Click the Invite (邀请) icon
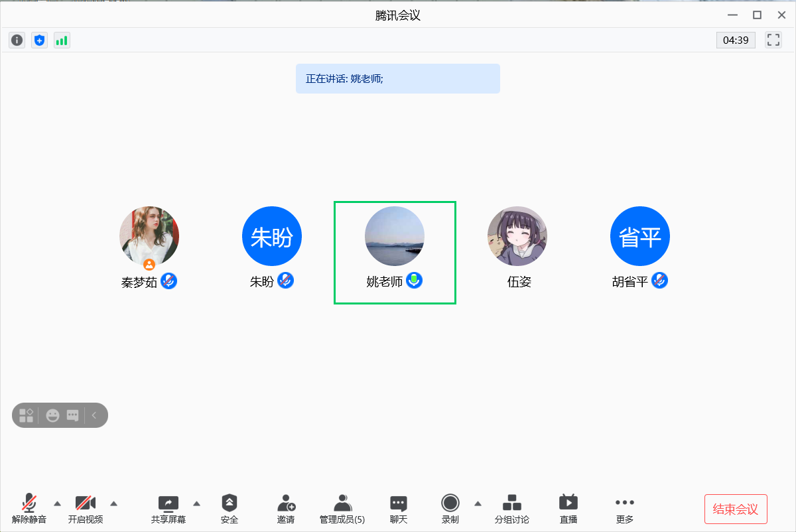Image resolution: width=796 pixels, height=532 pixels. pyautogui.click(x=286, y=509)
